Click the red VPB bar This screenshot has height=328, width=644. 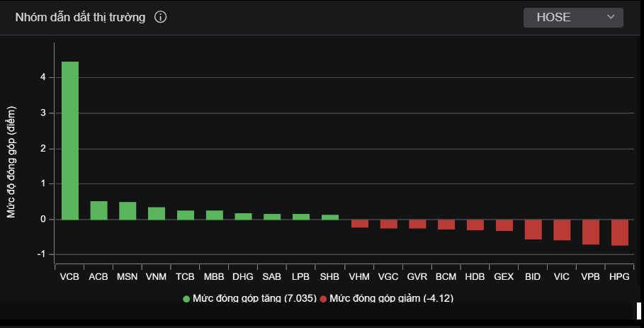click(x=591, y=232)
